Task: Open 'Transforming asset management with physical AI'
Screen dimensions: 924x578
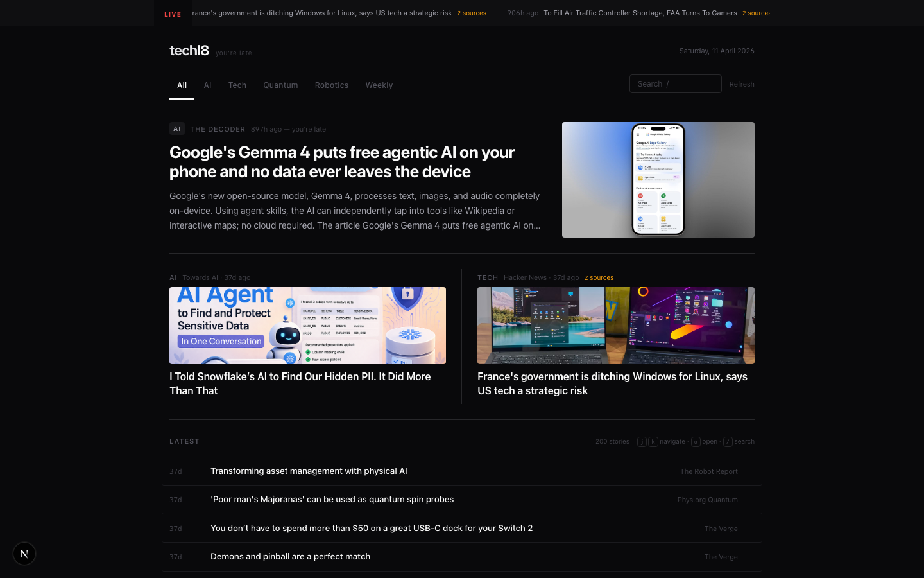Action: coord(309,471)
